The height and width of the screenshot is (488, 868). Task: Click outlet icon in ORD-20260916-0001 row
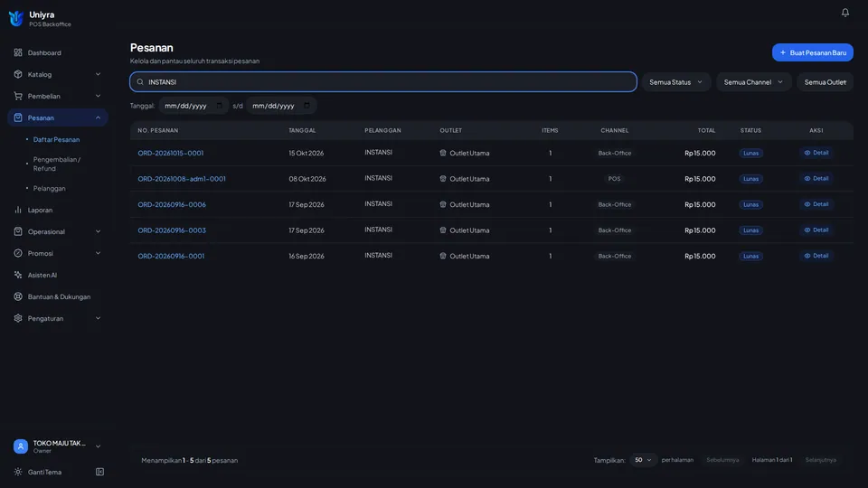click(x=443, y=256)
